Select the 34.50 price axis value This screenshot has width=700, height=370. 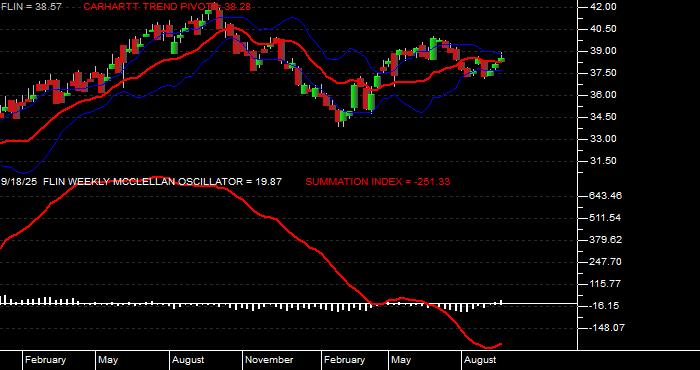604,117
